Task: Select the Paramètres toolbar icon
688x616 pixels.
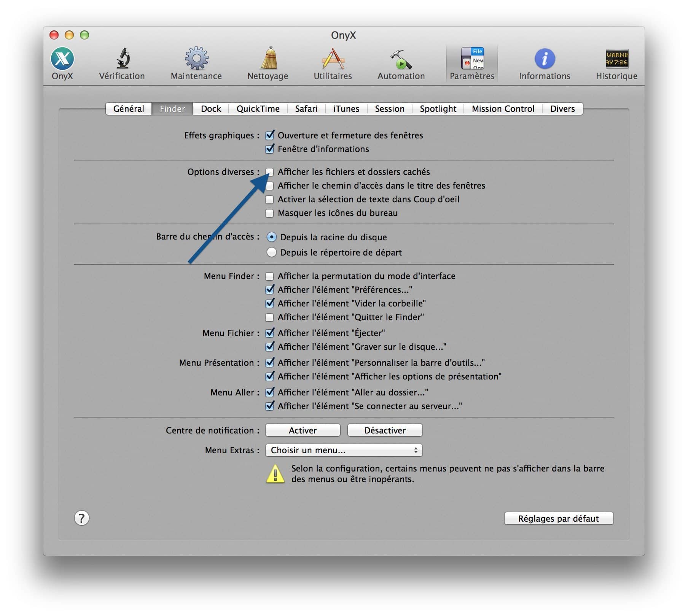Action: coord(472,63)
